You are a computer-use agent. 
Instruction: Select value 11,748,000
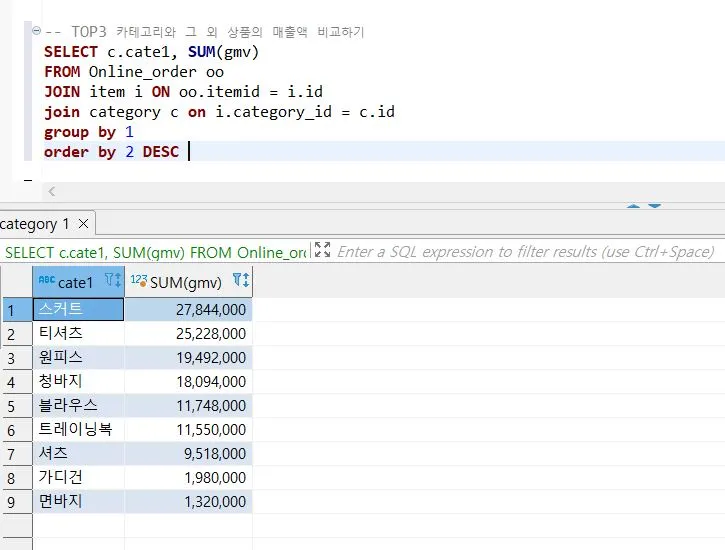(x=188, y=405)
